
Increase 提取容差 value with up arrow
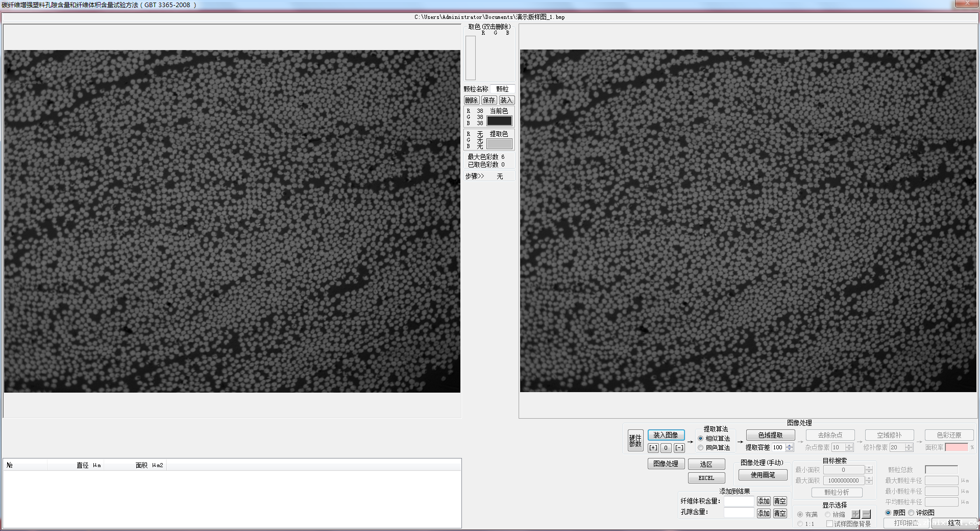pyautogui.click(x=790, y=445)
